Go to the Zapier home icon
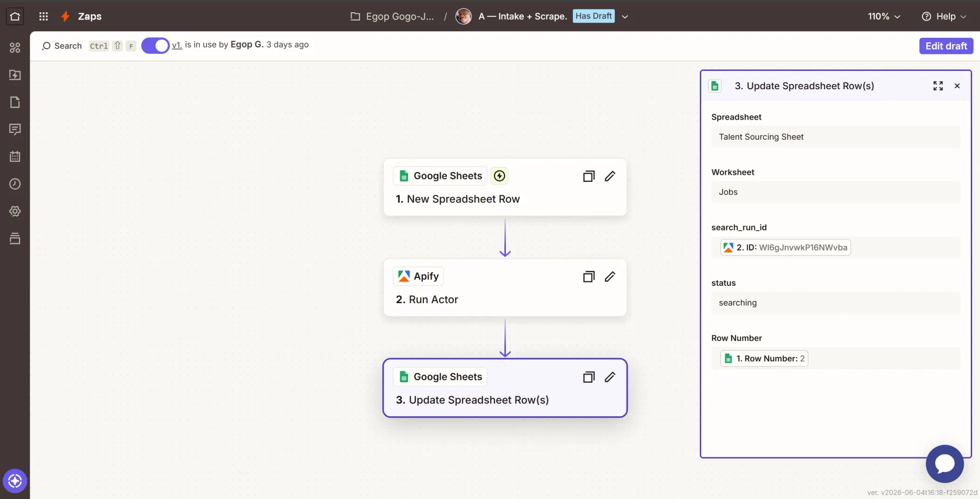 coord(15,16)
